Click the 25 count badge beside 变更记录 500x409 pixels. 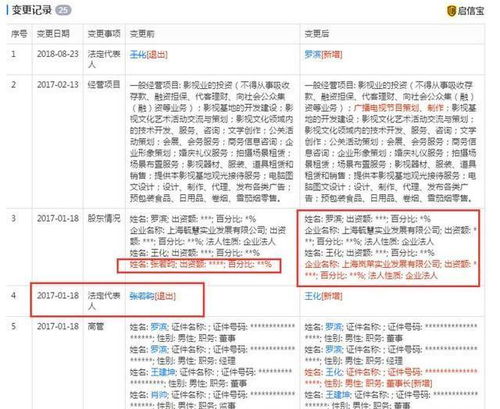coord(63,10)
